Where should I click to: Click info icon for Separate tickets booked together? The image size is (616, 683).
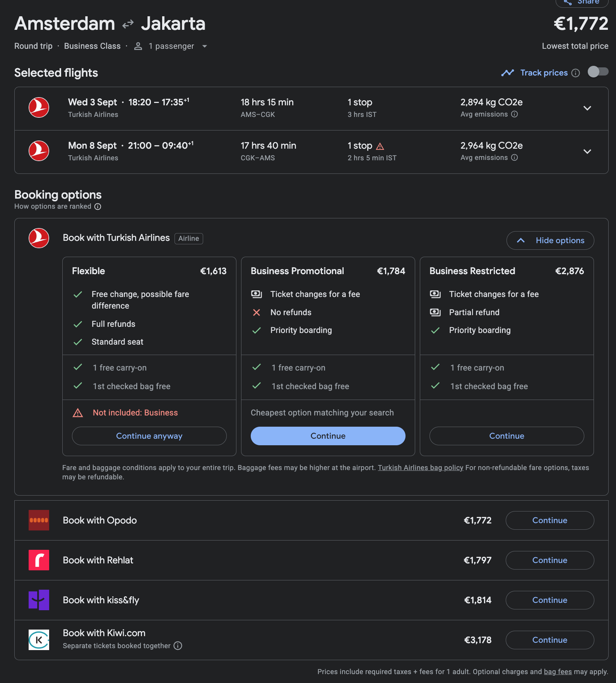[x=178, y=646]
